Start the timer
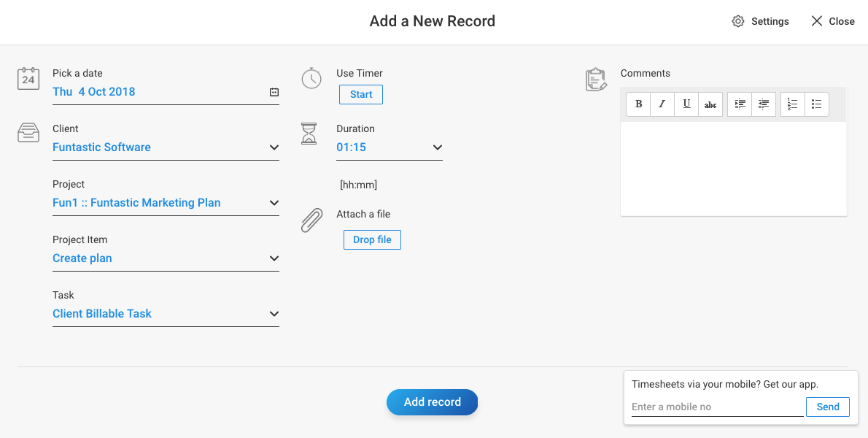This screenshot has width=868, height=438. pos(361,94)
